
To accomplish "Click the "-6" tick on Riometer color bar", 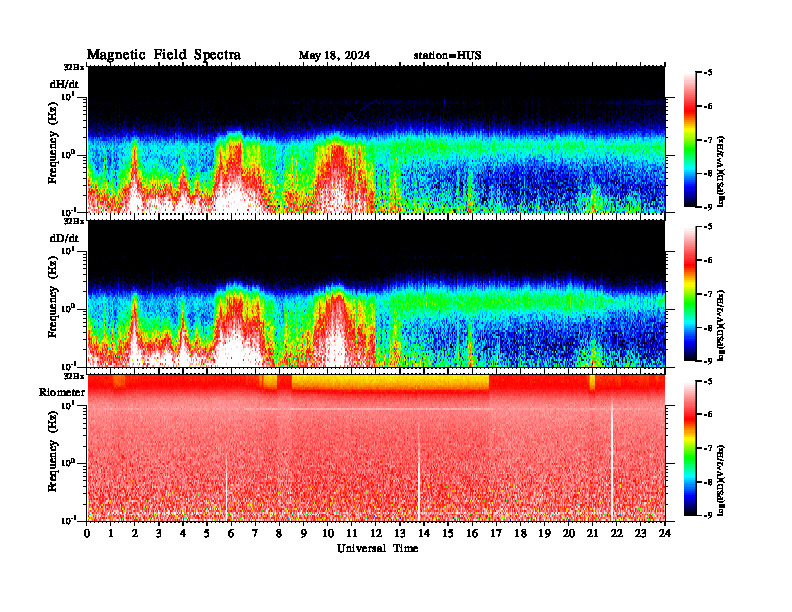I will pyautogui.click(x=708, y=415).
